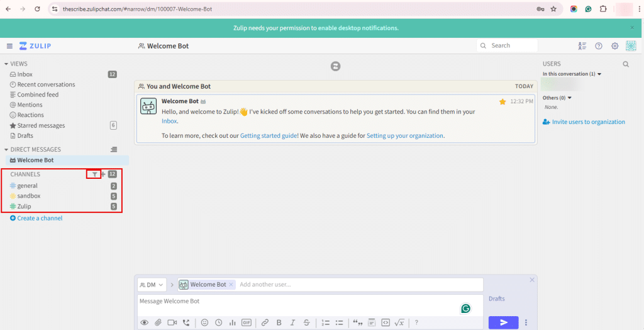The height and width of the screenshot is (330, 644).
Task: Dismiss the desktop notifications banner
Action: coord(633,28)
